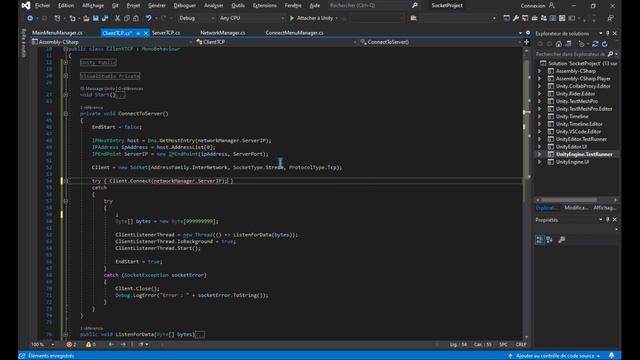The width and height of the screenshot is (640, 360).
Task: Click Attacher à Unity button
Action: pyautogui.click(x=312, y=18)
